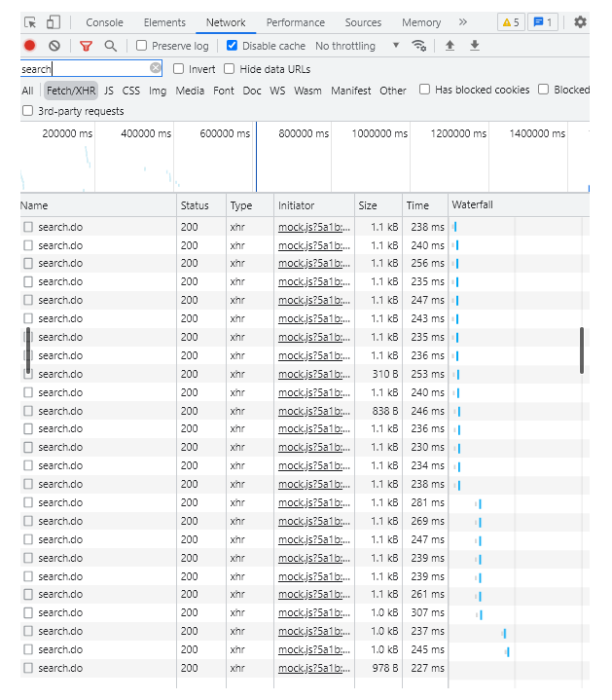
Task: Toggle the red filter funnel icon
Action: 87,46
